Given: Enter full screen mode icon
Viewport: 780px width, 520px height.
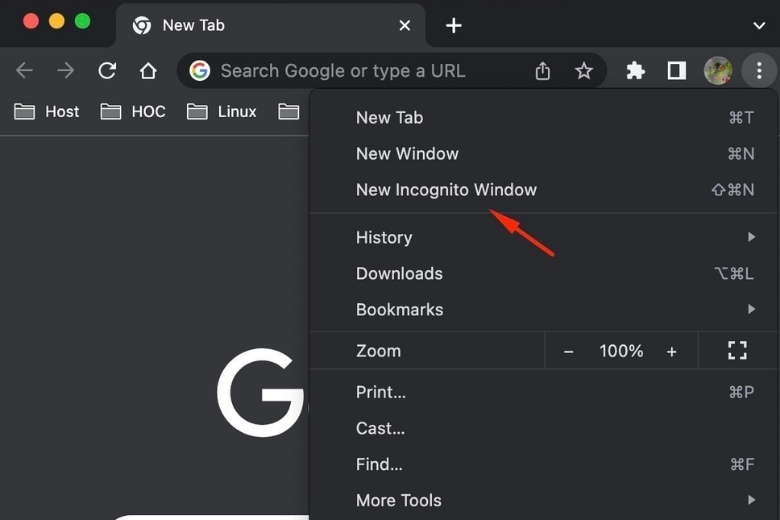Looking at the screenshot, I should [737, 350].
